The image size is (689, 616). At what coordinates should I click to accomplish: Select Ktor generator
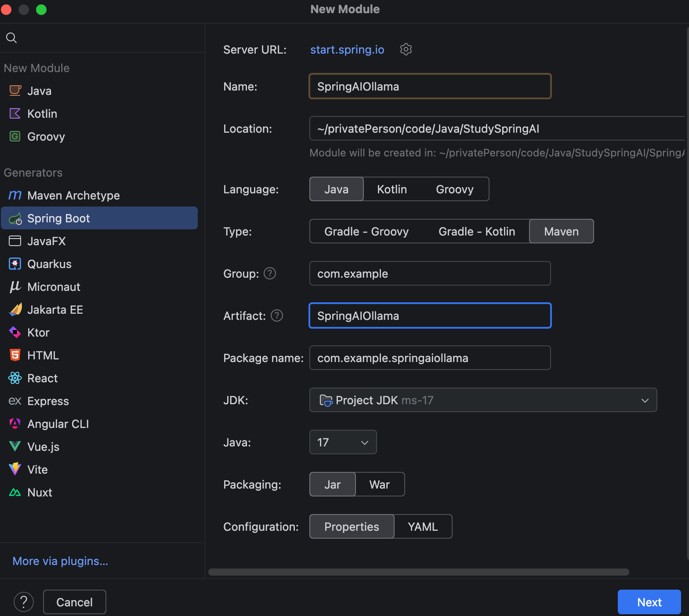point(99,332)
